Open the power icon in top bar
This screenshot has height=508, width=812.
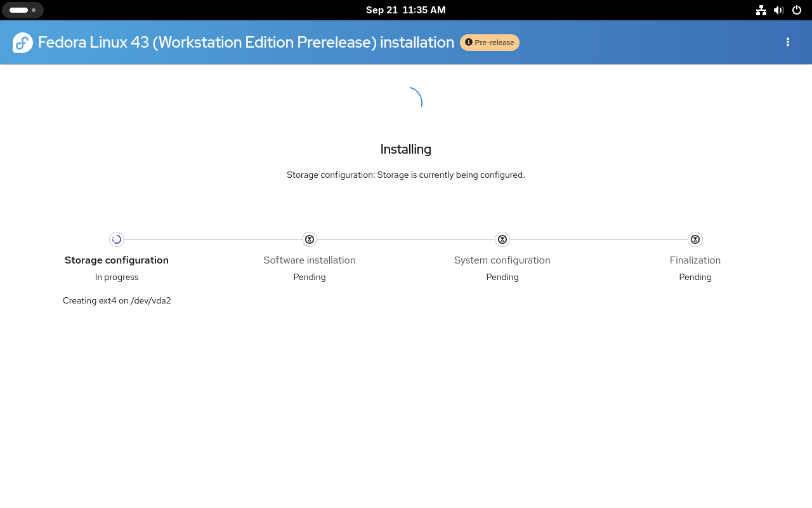pyautogui.click(x=797, y=10)
